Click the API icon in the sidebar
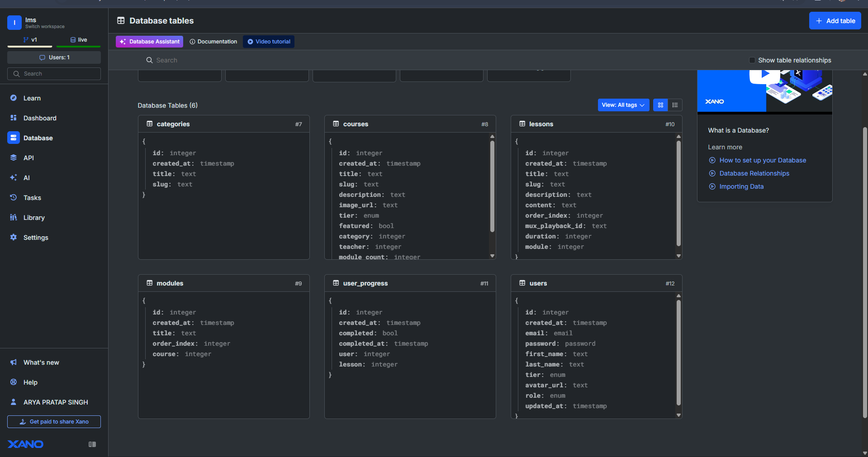868x457 pixels. click(14, 158)
